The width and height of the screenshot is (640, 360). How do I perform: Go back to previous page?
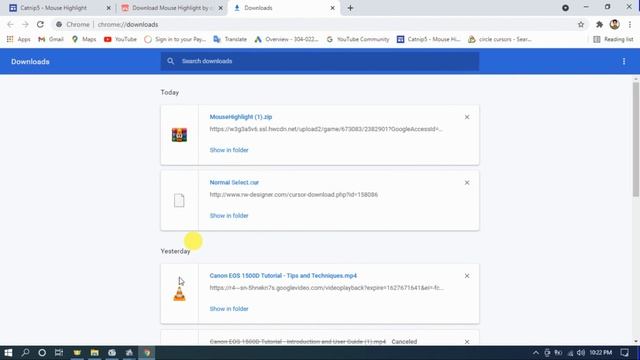coord(10,24)
